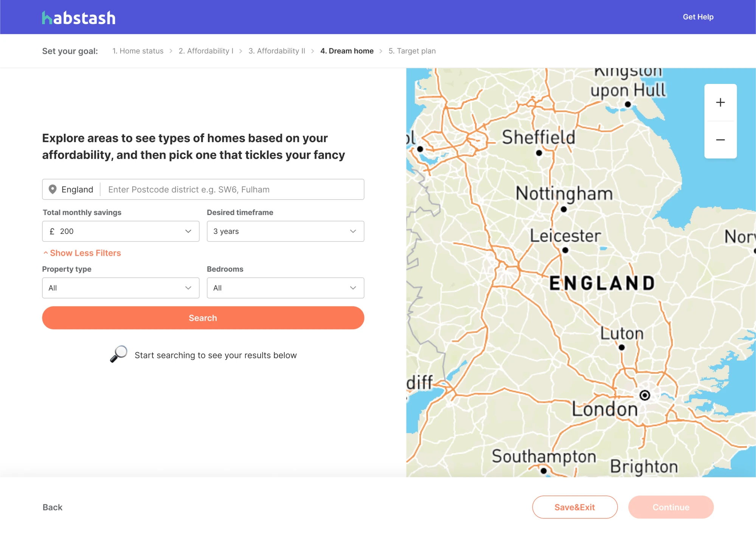Screen dimensions: 756x537
Task: Select the London marker on the map
Action: click(644, 395)
